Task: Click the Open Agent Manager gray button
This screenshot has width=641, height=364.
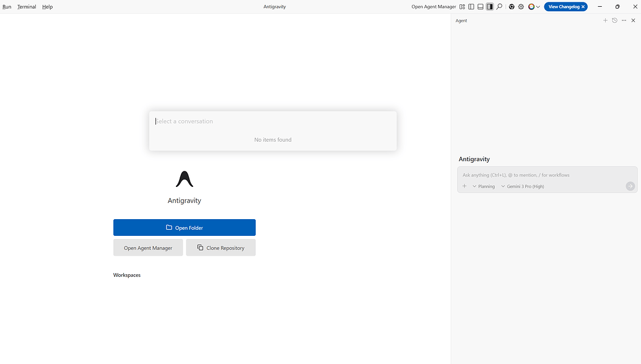Action: coord(148,248)
